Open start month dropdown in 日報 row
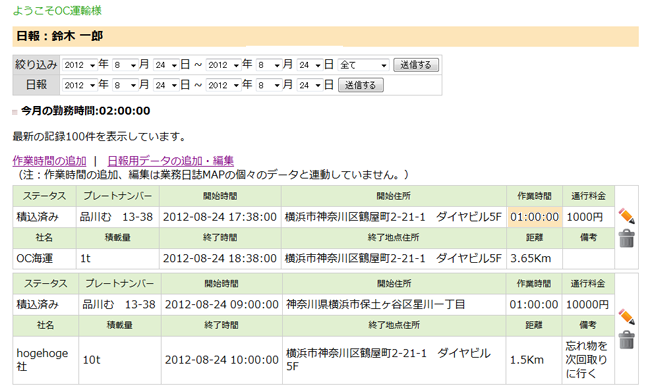The image size is (648, 391). point(125,85)
